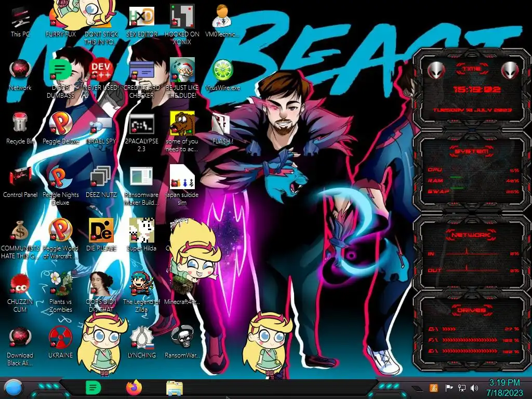The image size is (532, 399).
Task: Click the network tray icon
Action: pos(462,388)
